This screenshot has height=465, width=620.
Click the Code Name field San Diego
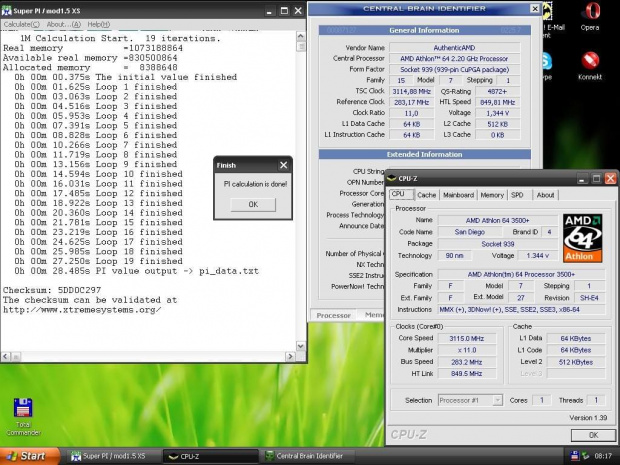pos(470,232)
